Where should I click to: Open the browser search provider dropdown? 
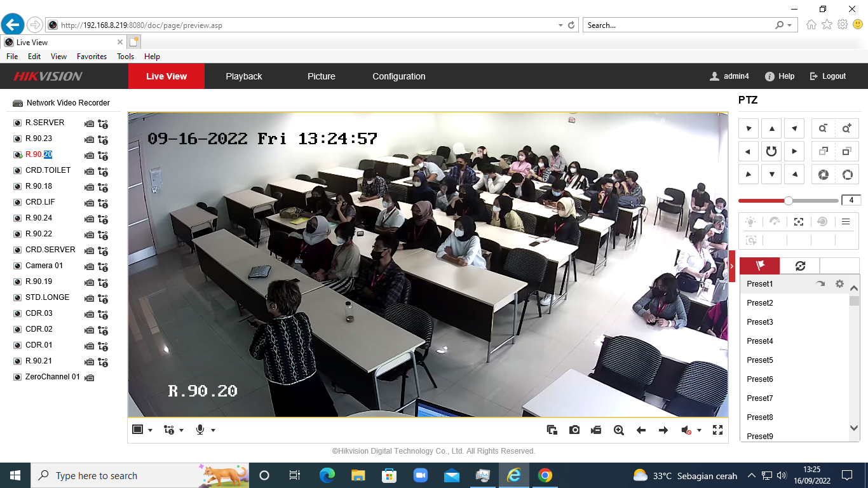tap(790, 25)
